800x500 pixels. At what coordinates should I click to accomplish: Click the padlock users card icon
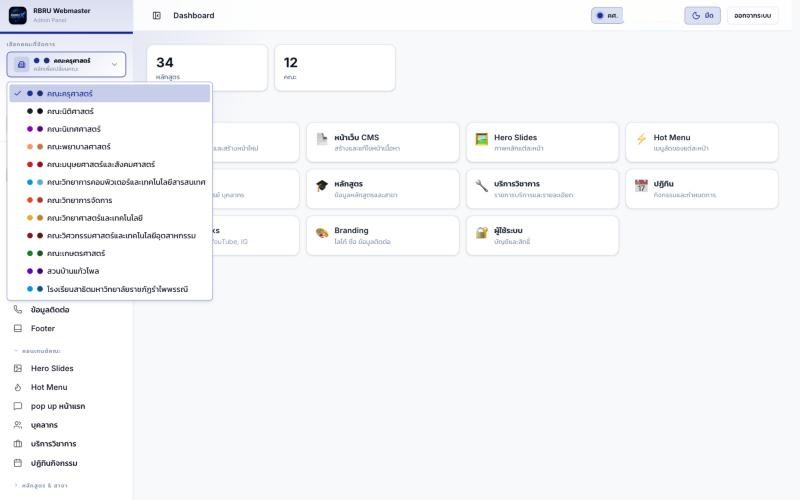[x=482, y=233]
